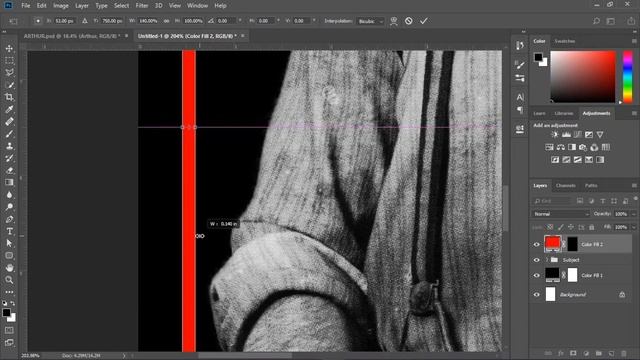Switch to the Channels tab

[566, 186]
